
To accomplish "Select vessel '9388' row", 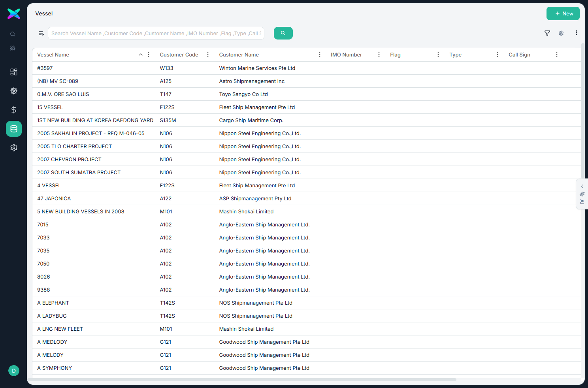I will tap(307, 290).
